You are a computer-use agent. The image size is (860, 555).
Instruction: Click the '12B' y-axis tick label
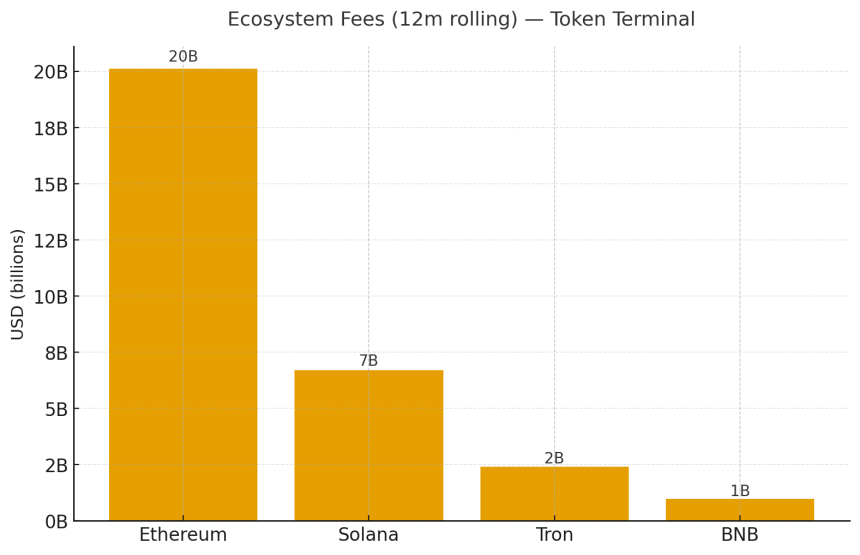[49, 240]
